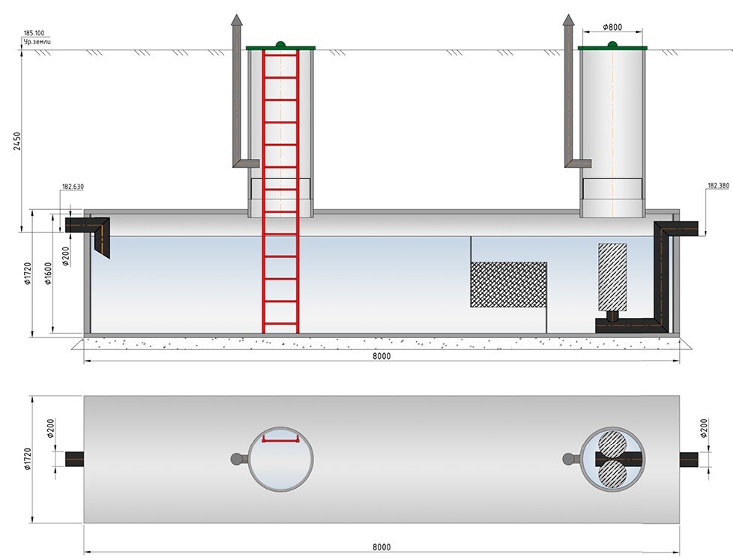
Task: Click the plan view left black pipe stub
Action: click(74, 459)
